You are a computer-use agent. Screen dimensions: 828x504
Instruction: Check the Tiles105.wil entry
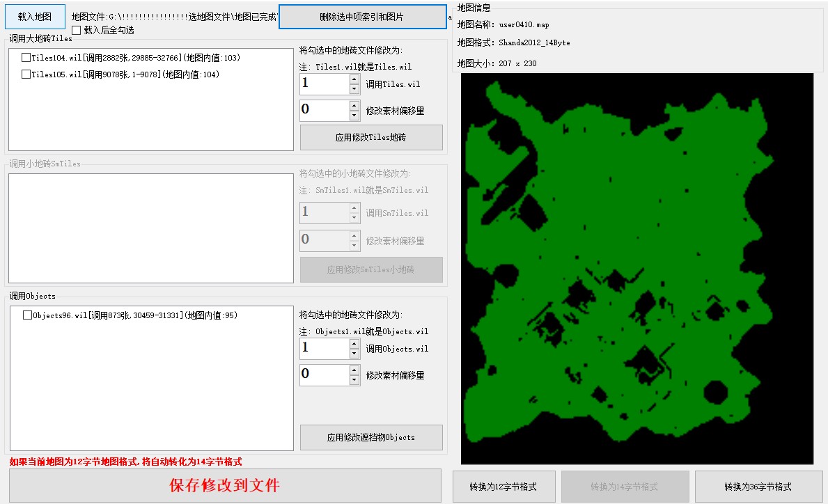[x=26, y=74]
